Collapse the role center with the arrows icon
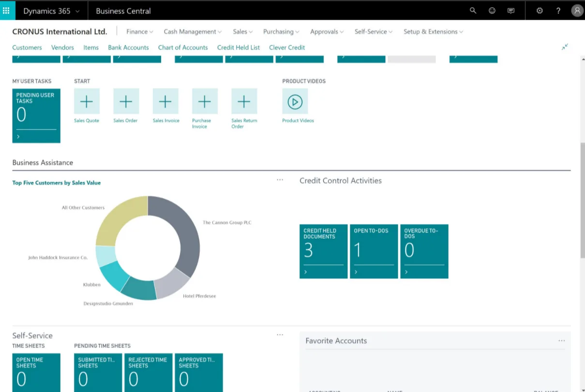 pos(565,47)
